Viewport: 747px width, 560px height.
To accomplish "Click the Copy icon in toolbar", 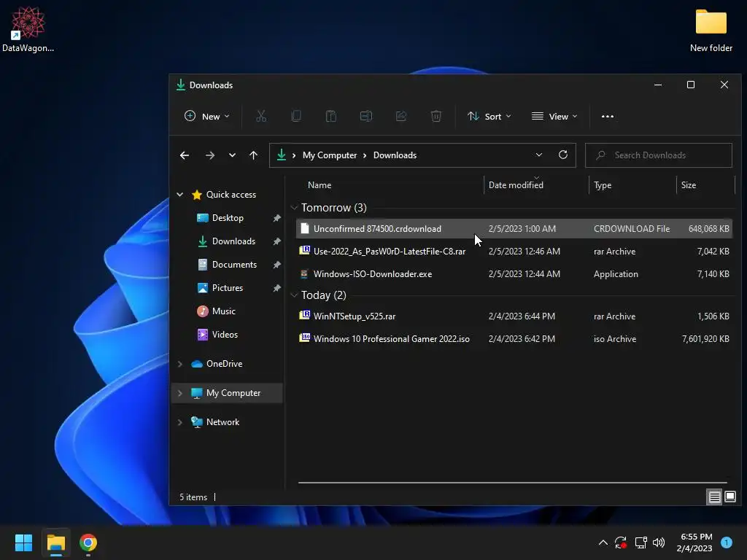I will pyautogui.click(x=296, y=116).
